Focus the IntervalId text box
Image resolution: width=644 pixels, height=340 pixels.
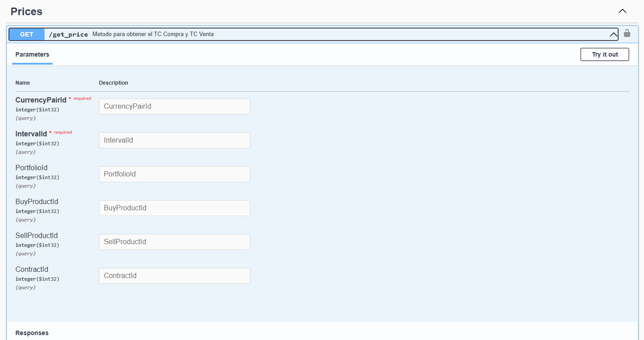point(174,140)
